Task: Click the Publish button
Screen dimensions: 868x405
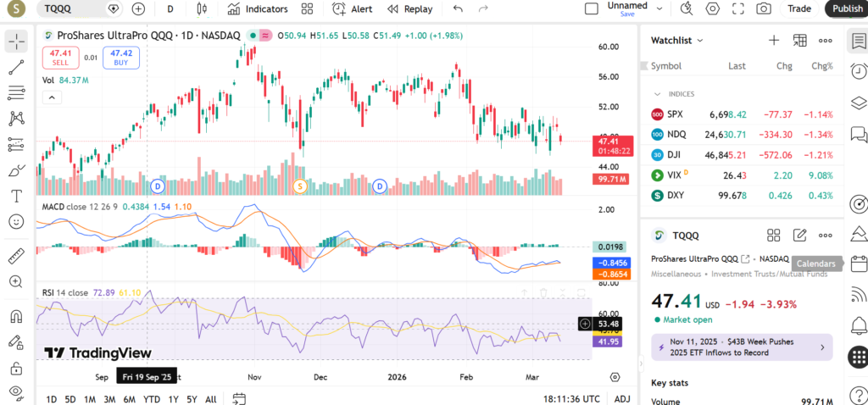Action: point(847,8)
